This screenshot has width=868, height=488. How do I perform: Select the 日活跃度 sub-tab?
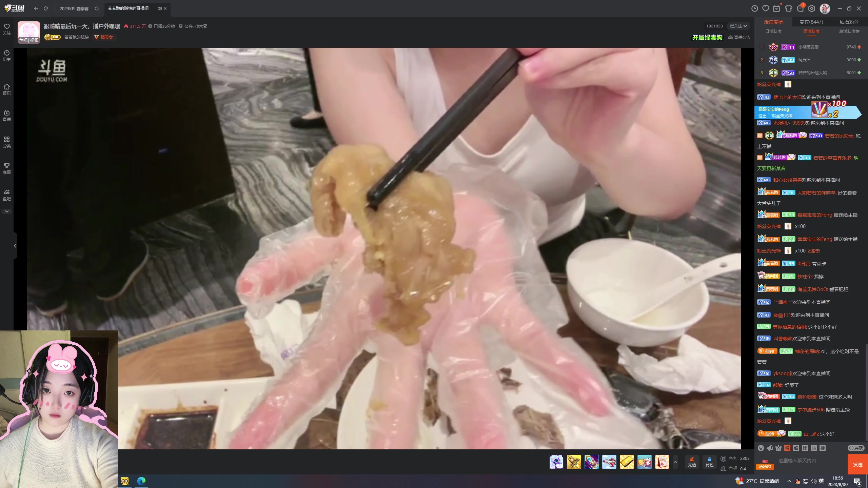point(773,31)
